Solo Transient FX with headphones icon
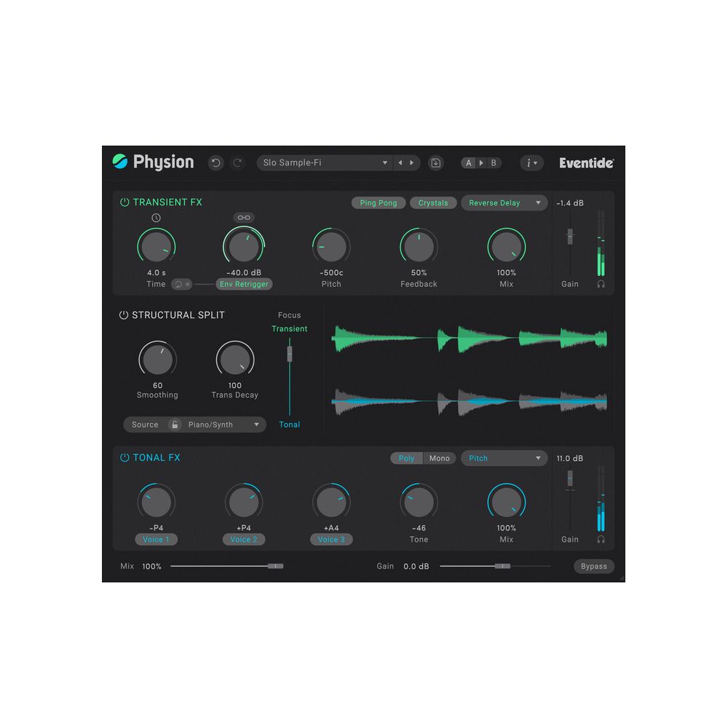 pos(601,284)
